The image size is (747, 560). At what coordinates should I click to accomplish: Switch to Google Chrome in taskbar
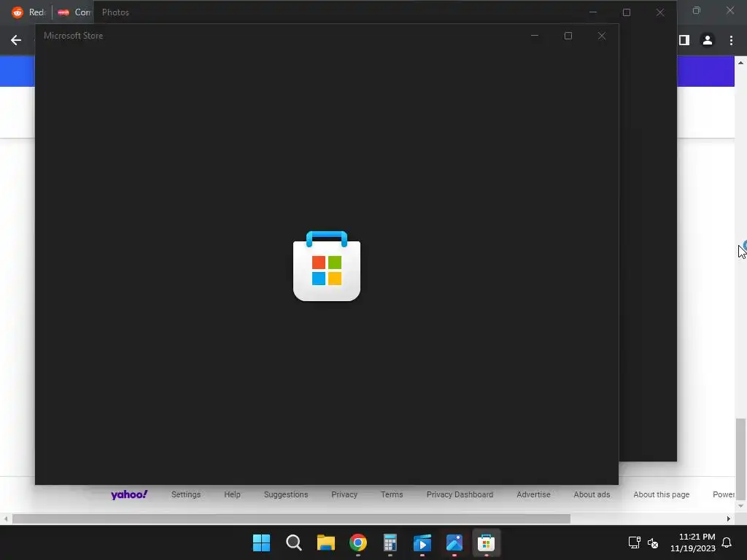click(x=357, y=542)
